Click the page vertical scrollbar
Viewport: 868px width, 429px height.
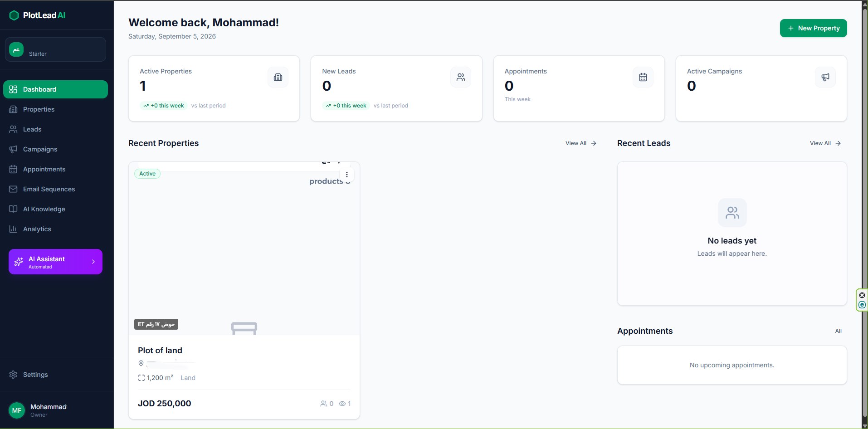(x=865, y=214)
